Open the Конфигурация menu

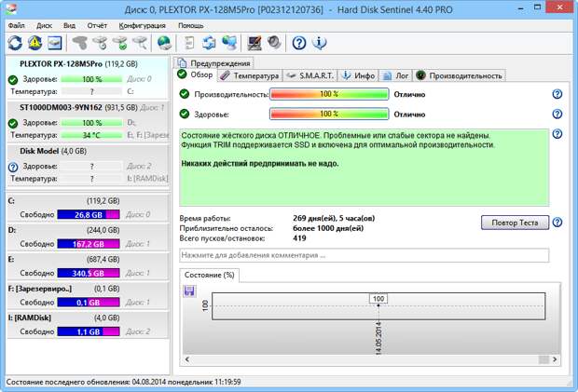(143, 25)
